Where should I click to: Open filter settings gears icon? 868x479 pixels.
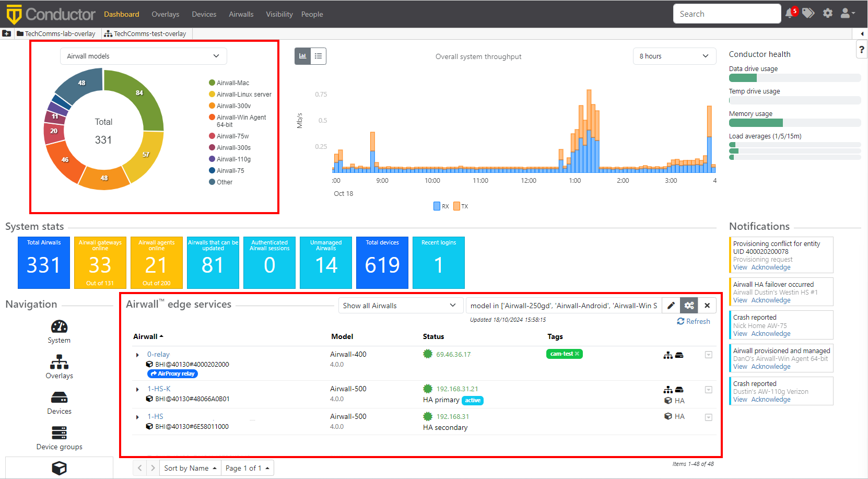coord(689,306)
